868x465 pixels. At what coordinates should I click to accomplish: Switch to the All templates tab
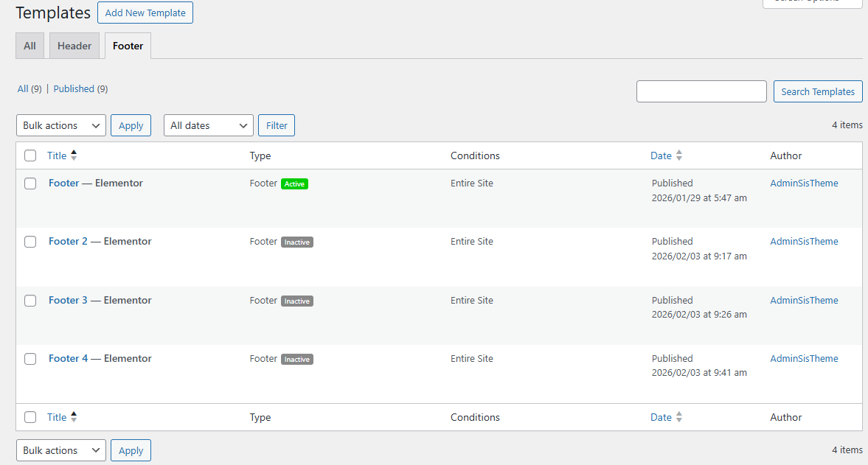pyautogui.click(x=29, y=45)
